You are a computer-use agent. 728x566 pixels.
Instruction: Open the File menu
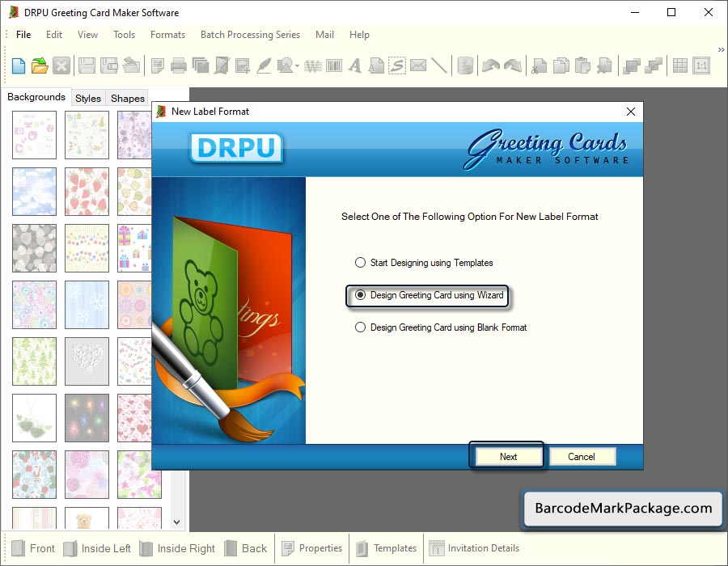[23, 34]
